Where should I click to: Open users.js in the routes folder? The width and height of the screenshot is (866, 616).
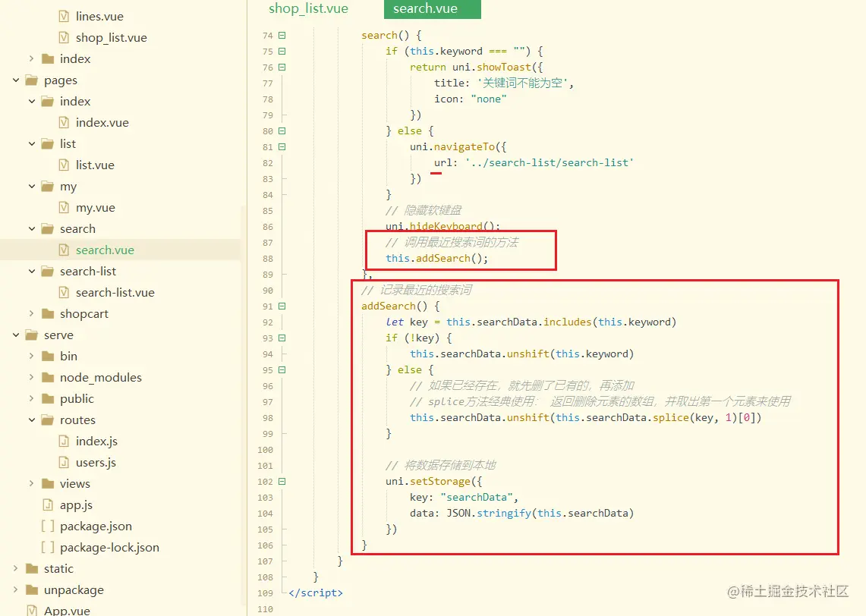click(96, 463)
